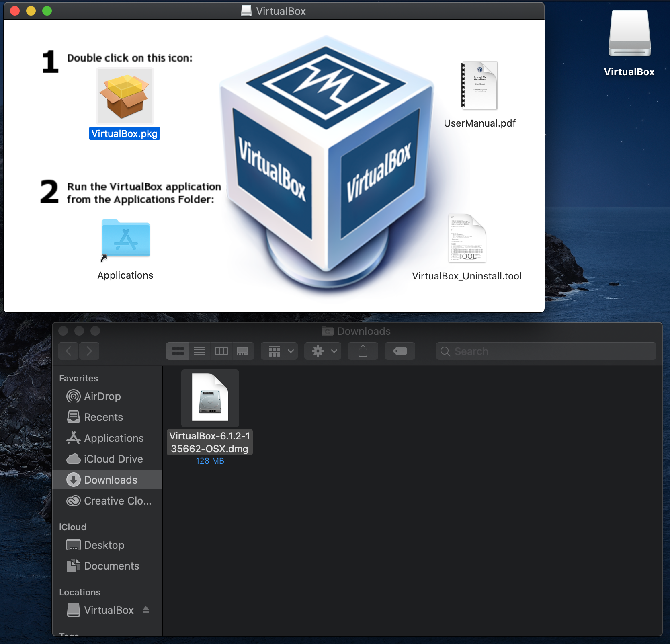This screenshot has width=670, height=644.
Task: Open the gear Action menu dropdown
Action: 323,351
